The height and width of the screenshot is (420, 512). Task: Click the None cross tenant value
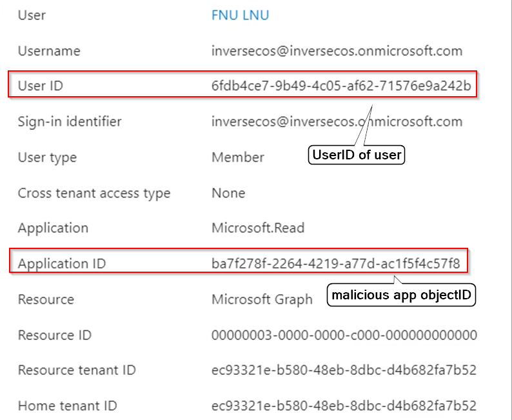pos(228,193)
